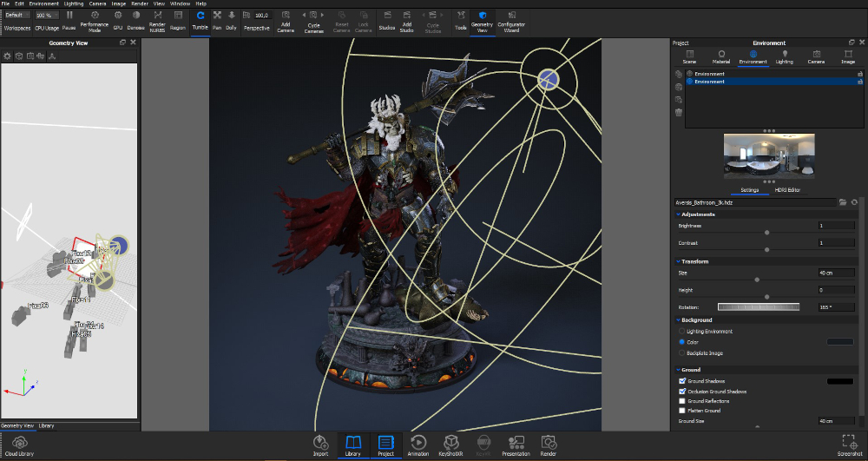Open Cloud Library

19,446
